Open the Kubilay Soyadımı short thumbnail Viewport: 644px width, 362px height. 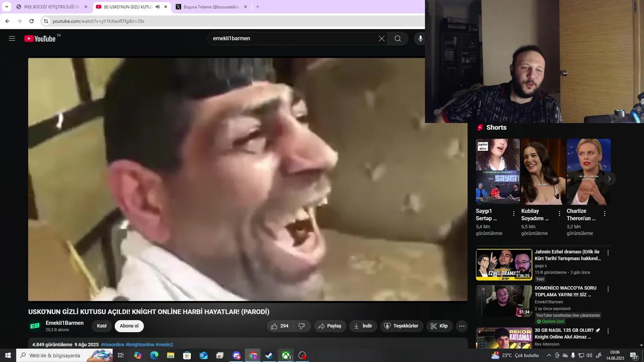coord(543,171)
